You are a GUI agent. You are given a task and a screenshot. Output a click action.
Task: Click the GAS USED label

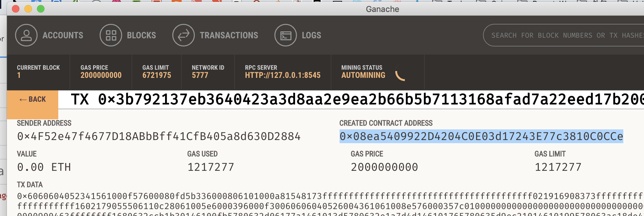(202, 154)
